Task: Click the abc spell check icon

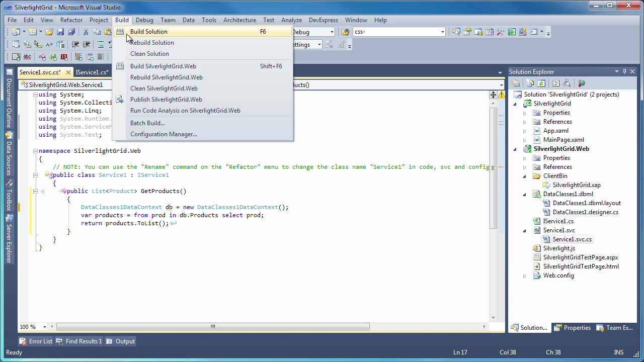Action: (27, 57)
